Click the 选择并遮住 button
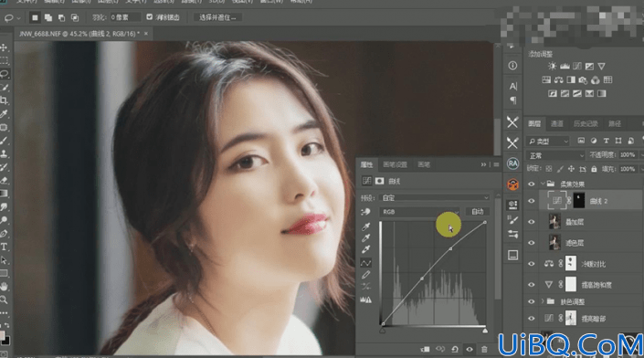The height and width of the screenshot is (358, 644). tap(217, 17)
